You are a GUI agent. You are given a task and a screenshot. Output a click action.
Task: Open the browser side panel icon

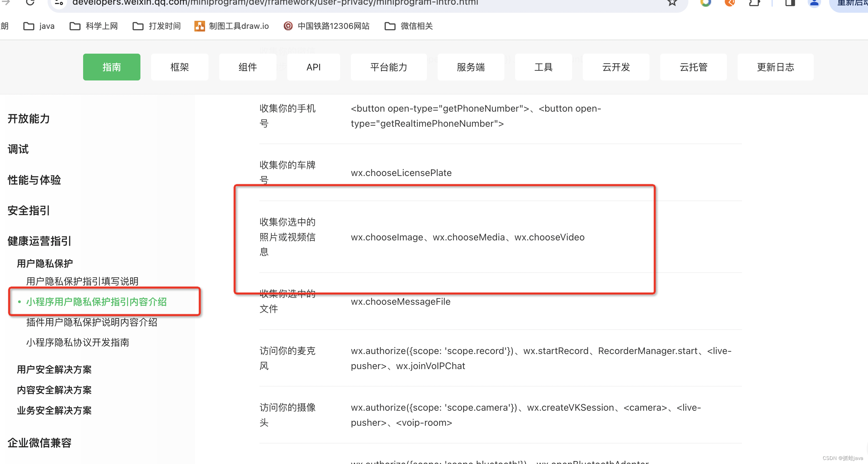coord(790,3)
